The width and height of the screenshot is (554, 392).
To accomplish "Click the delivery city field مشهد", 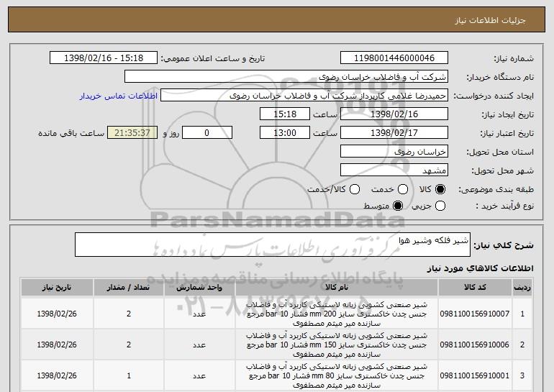I will (x=394, y=170).
